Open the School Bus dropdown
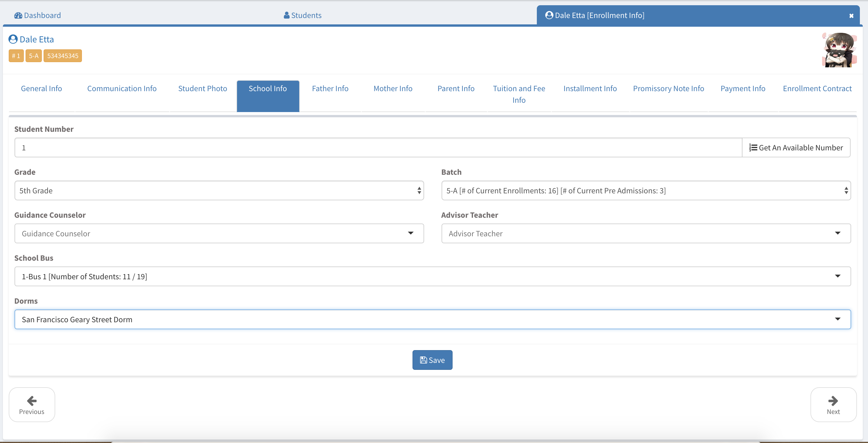This screenshot has width=868, height=443. 433,276
